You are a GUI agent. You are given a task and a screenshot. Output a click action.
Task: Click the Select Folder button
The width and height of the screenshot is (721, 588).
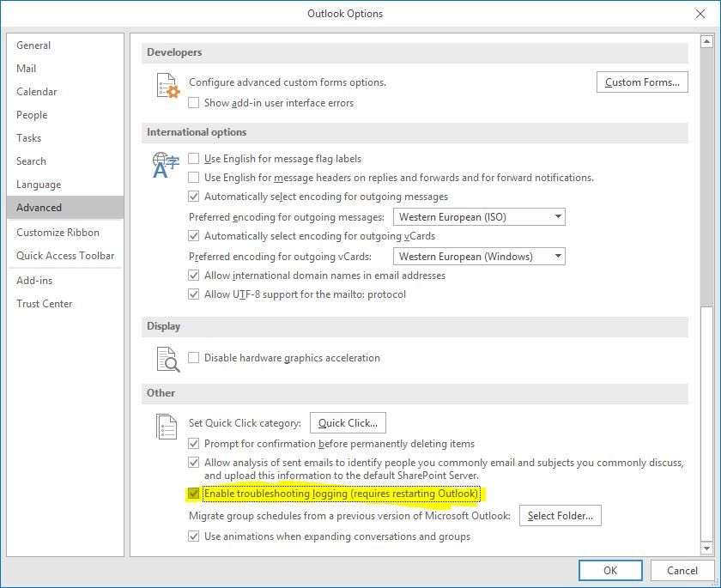pyautogui.click(x=560, y=516)
